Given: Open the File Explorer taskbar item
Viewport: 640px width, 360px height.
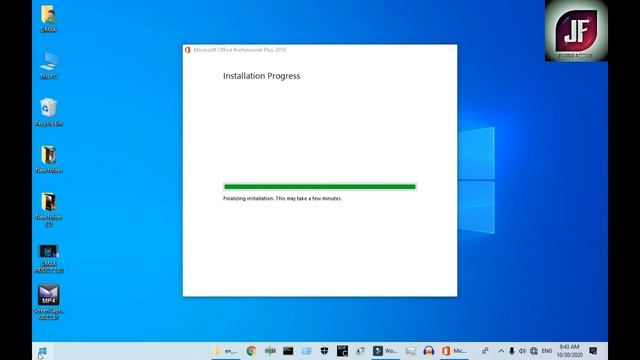Looking at the screenshot, I should 226,351.
